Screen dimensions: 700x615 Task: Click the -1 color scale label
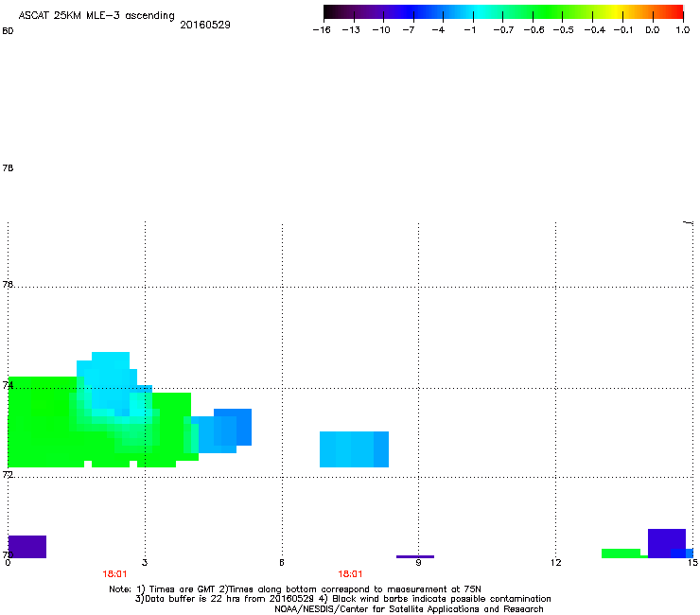pyautogui.click(x=469, y=30)
